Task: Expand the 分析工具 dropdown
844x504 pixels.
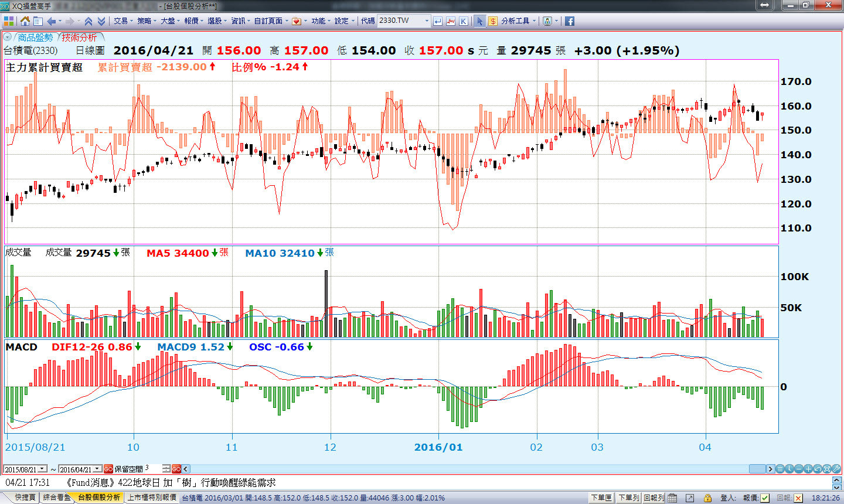Action: 519,21
